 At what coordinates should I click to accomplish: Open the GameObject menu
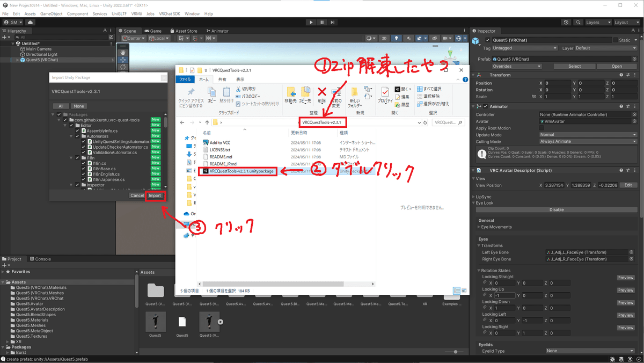(x=52, y=13)
